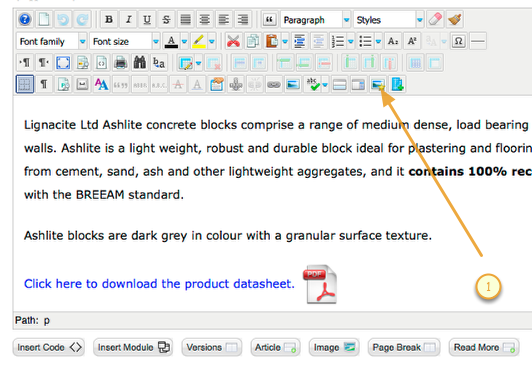This screenshot has height=368, width=532.
Task: Apply superscript formatting
Action: pyautogui.click(x=412, y=41)
